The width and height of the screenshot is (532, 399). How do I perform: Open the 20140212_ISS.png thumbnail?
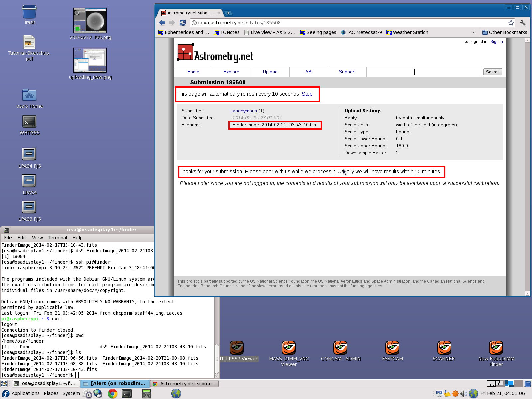tap(90, 21)
